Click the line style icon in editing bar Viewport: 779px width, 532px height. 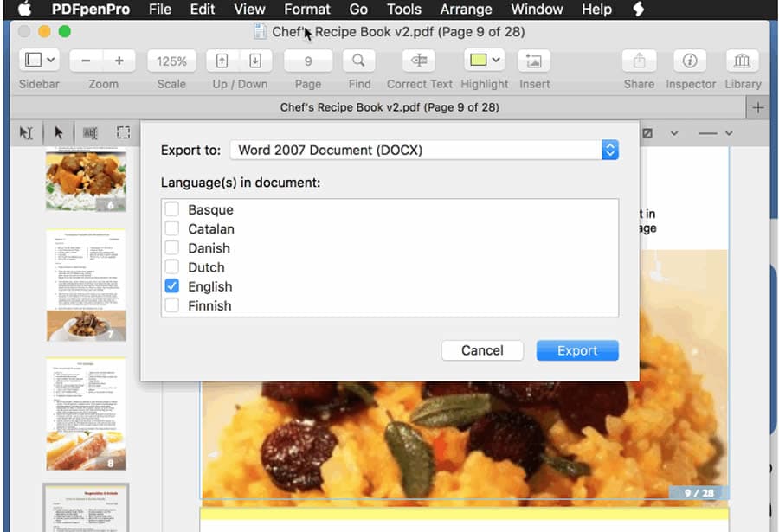point(707,133)
